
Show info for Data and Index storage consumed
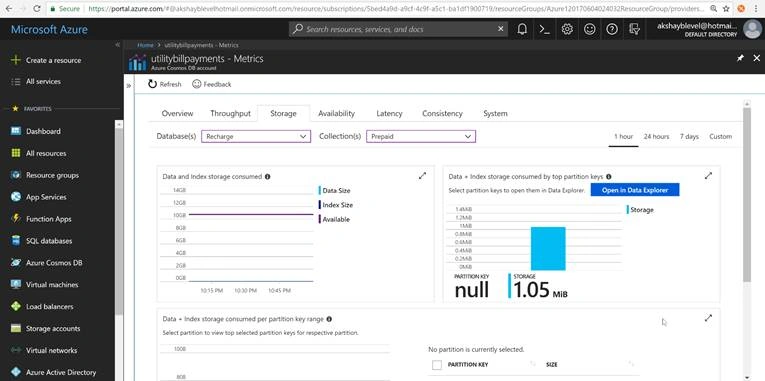pos(267,177)
